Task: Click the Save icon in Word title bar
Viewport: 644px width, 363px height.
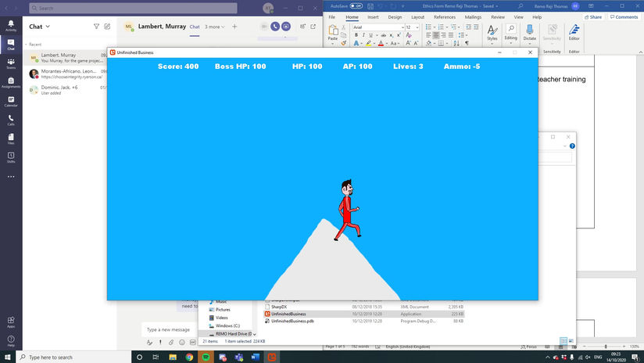Action: (x=370, y=6)
